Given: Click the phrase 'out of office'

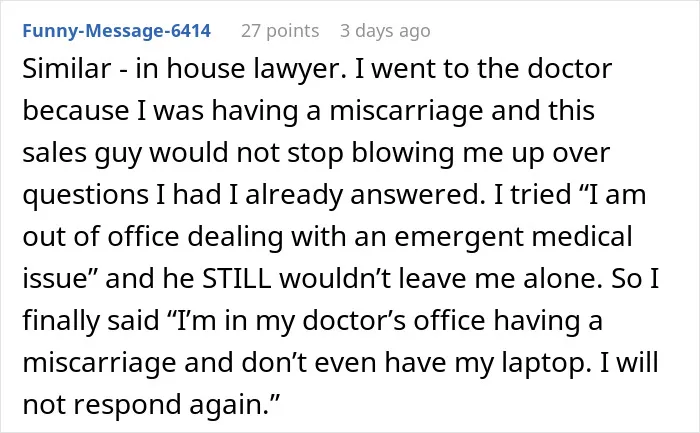Looking at the screenshot, I should point(101,237).
